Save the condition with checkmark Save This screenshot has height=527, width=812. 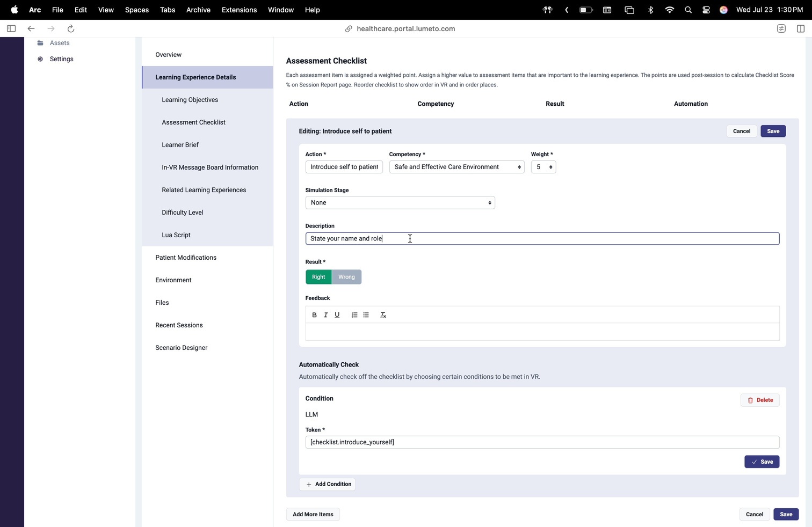coord(762,462)
